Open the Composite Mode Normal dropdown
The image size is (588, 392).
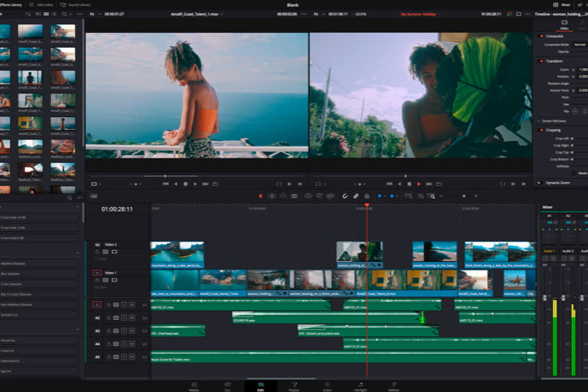tap(580, 45)
